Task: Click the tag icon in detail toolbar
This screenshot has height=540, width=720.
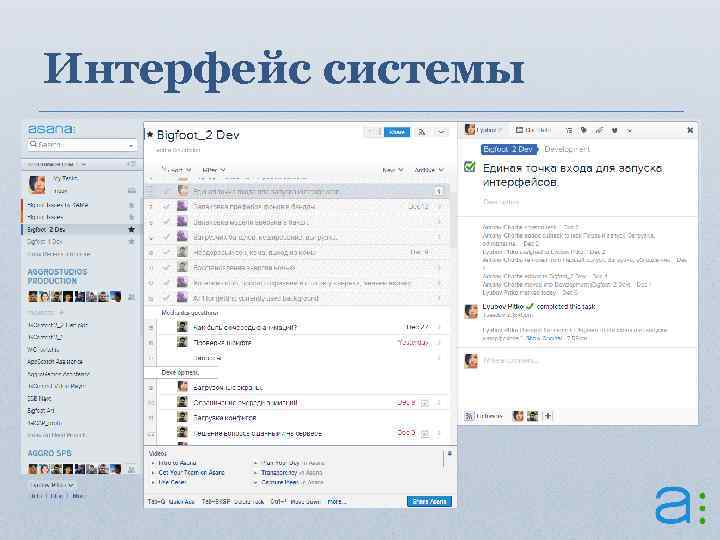Action: pos(584,130)
